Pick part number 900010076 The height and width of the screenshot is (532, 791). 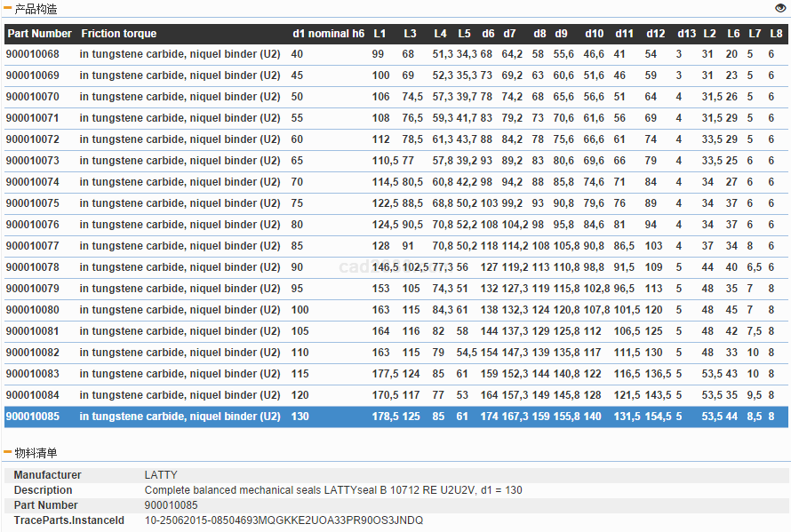click(x=33, y=225)
